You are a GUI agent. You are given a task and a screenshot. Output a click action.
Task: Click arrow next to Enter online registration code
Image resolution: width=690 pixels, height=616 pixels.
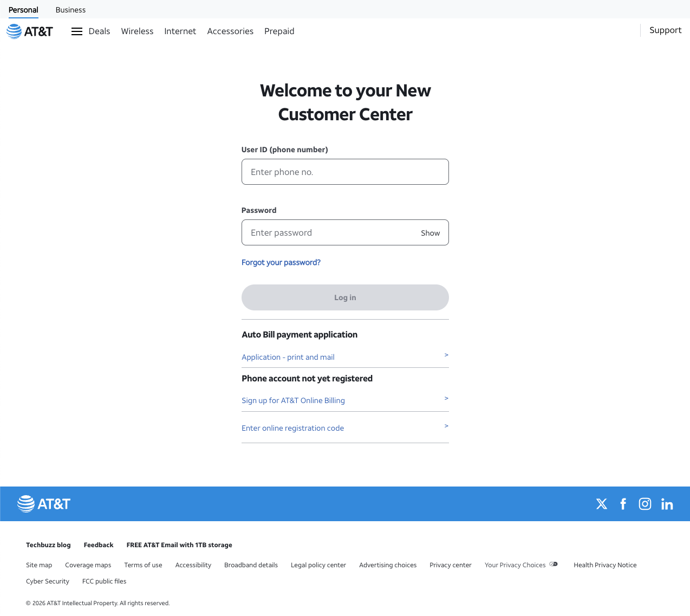pos(446,426)
